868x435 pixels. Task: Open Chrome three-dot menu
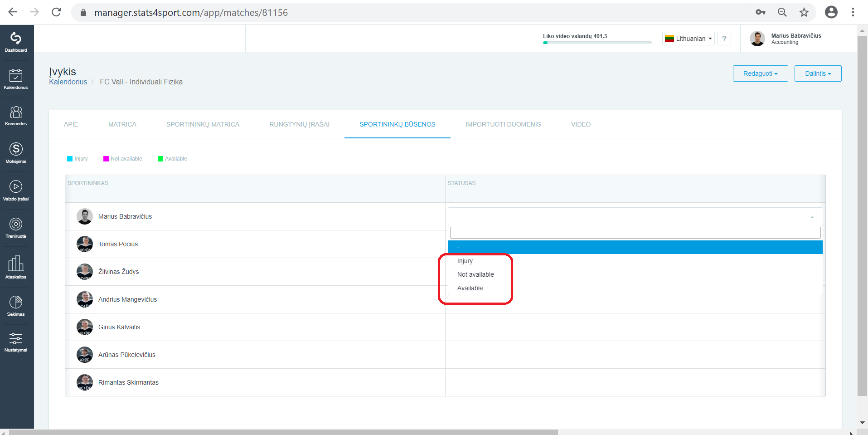pos(853,12)
